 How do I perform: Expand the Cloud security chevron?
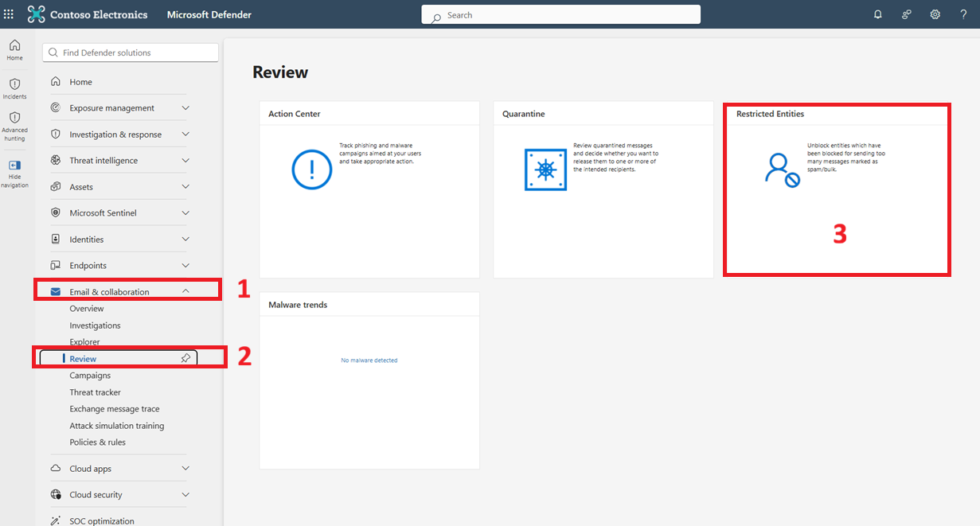(x=185, y=494)
